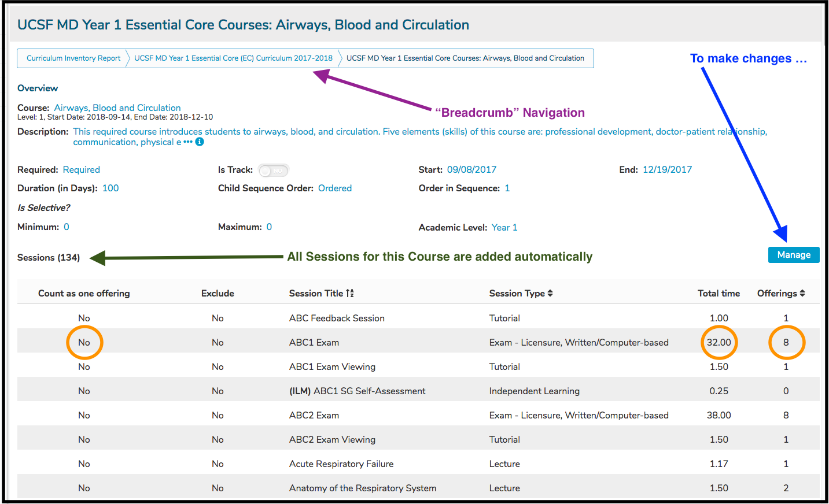The height and width of the screenshot is (504, 829).
Task: Edit End date 12/19/2017
Action: coord(667,169)
